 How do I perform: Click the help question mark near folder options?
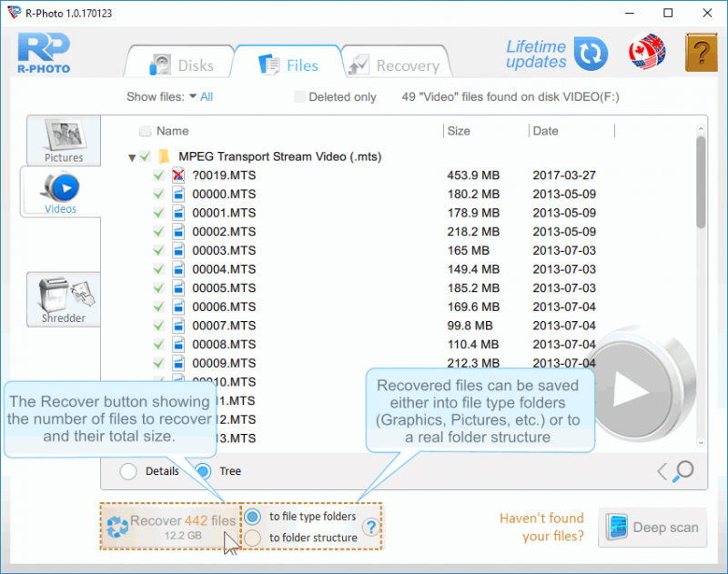click(370, 527)
